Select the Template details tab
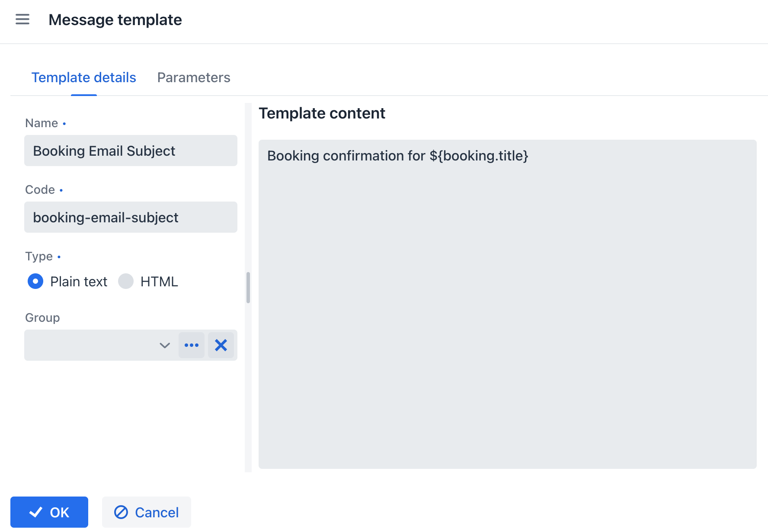768x532 pixels. pyautogui.click(x=84, y=77)
